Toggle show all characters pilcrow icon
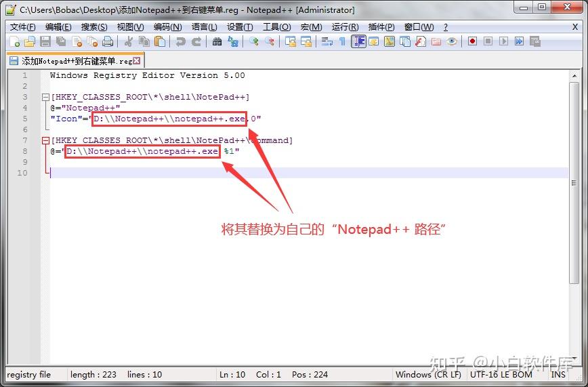Image resolution: width=588 pixels, height=387 pixels. point(342,41)
